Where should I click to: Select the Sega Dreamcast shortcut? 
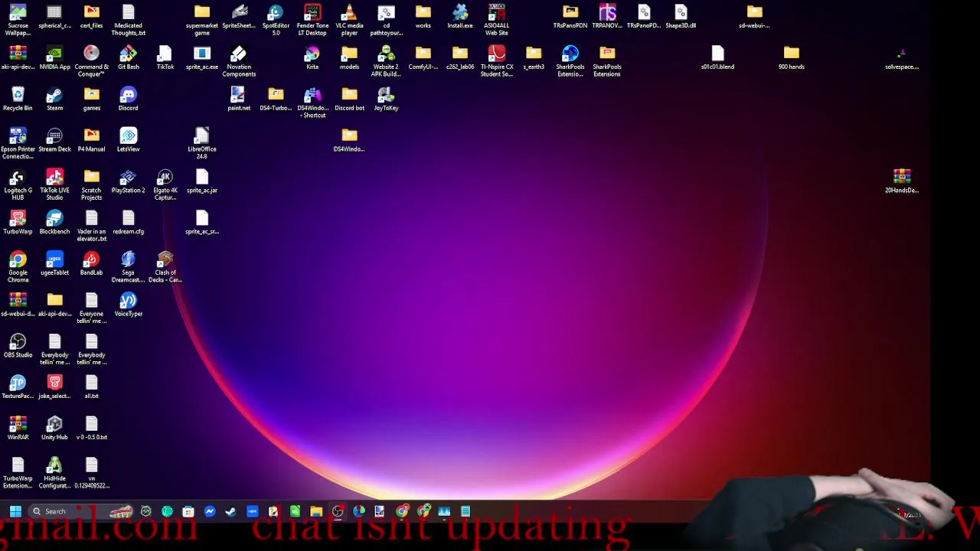(x=128, y=268)
